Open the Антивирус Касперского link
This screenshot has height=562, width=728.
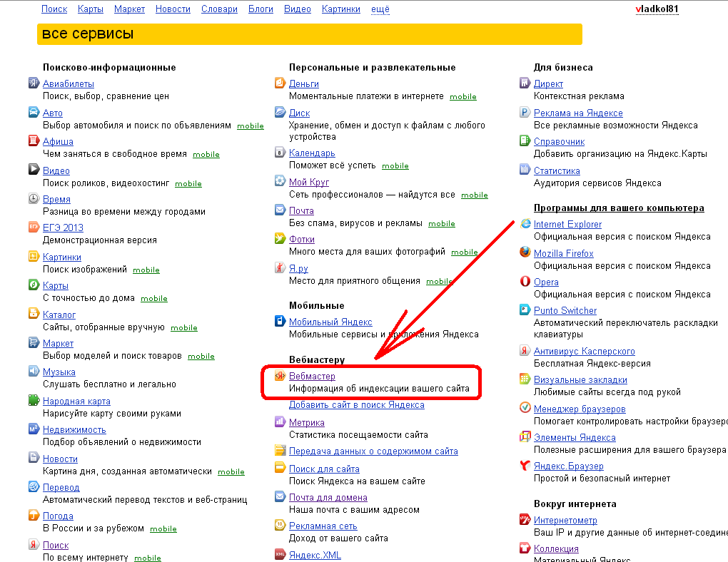coord(584,352)
